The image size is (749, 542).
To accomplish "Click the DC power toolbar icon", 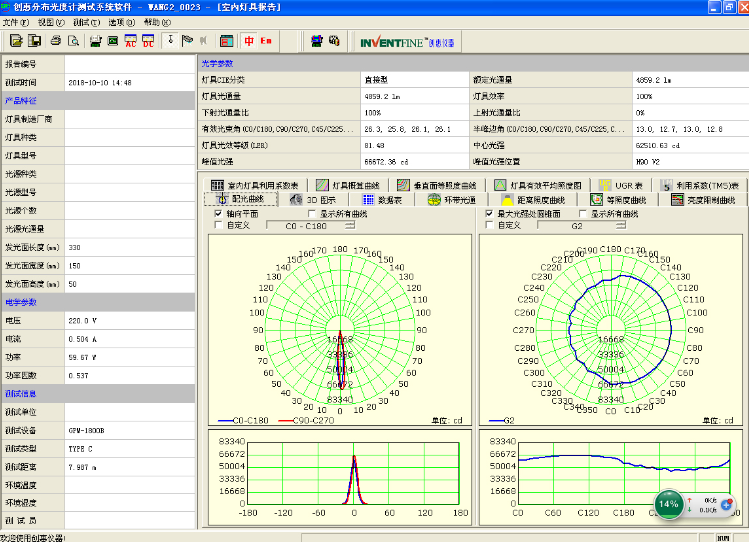I will [x=149, y=41].
